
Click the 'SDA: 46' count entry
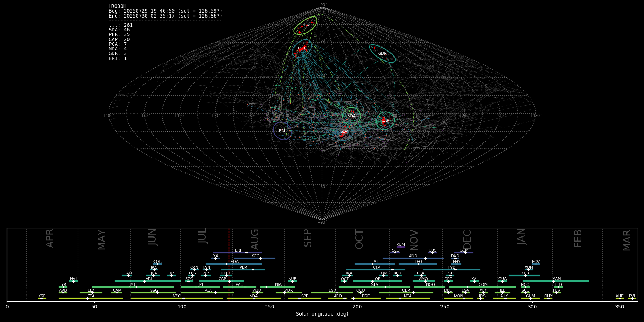[119, 30]
